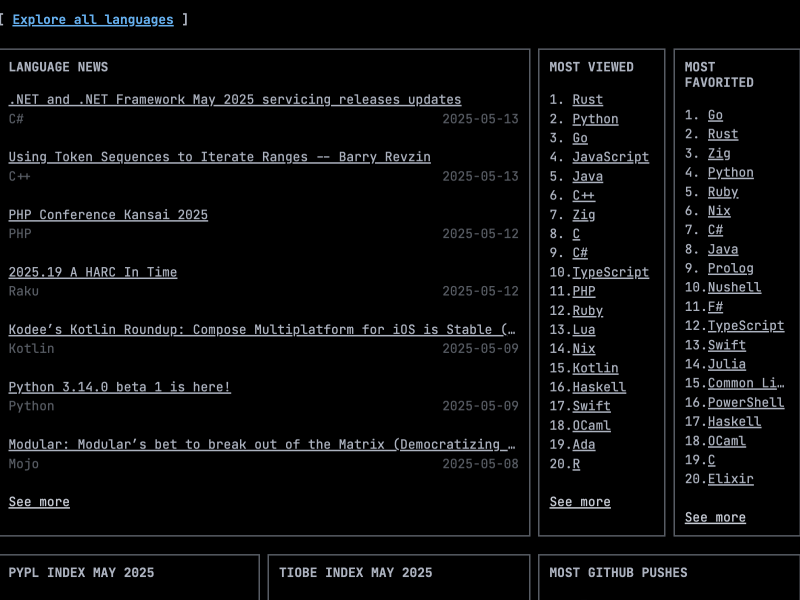This screenshot has height=600, width=800.
Task: Click the MOST GITHUB PUSHES heading
Action: (x=618, y=572)
